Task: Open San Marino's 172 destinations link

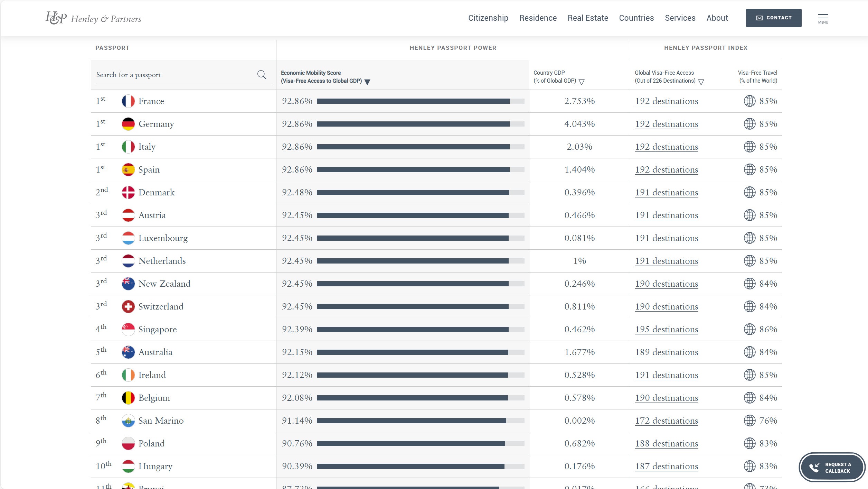Action: click(x=666, y=421)
